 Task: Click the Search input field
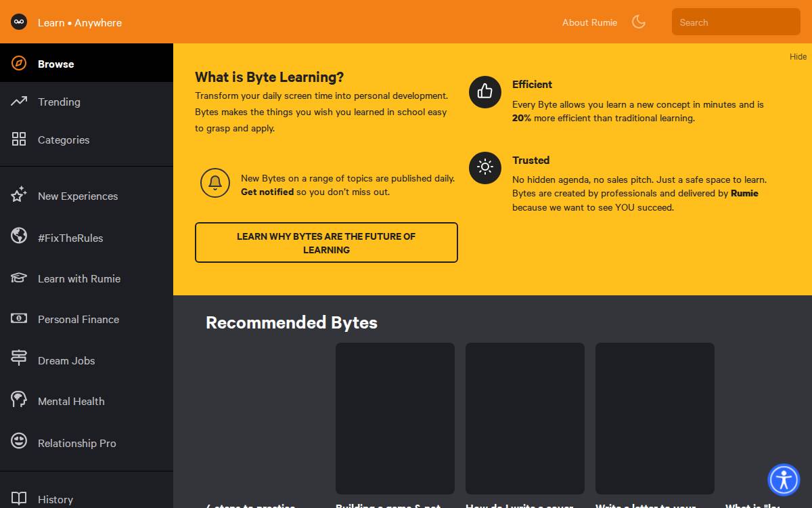point(736,22)
